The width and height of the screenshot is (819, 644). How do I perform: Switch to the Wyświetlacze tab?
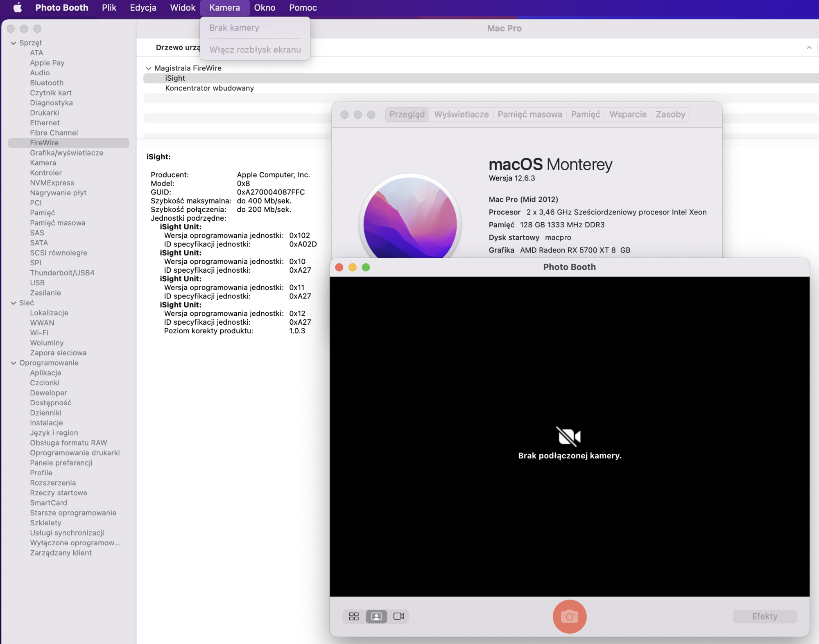click(461, 114)
